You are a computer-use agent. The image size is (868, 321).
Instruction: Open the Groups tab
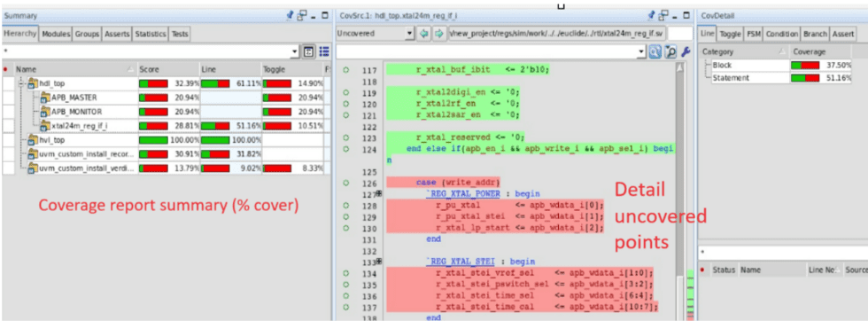pyautogui.click(x=87, y=34)
